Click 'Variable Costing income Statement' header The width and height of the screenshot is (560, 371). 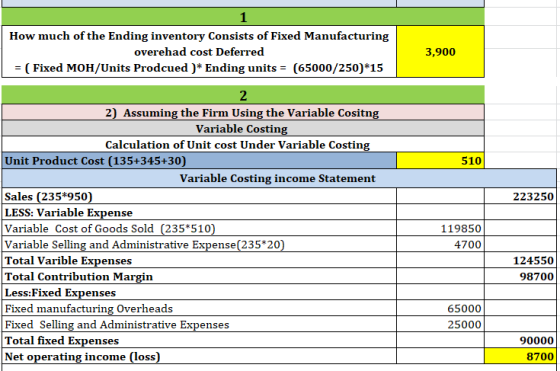coord(279,178)
